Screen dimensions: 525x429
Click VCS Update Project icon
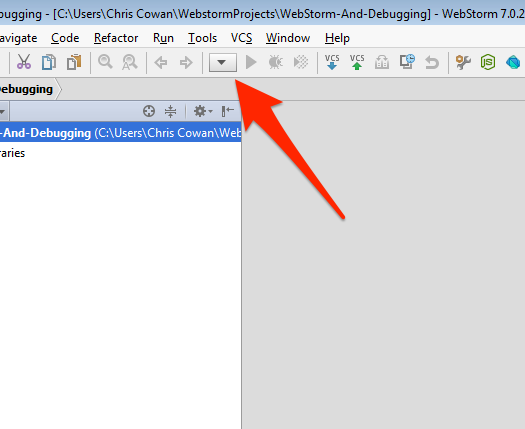coord(332,62)
